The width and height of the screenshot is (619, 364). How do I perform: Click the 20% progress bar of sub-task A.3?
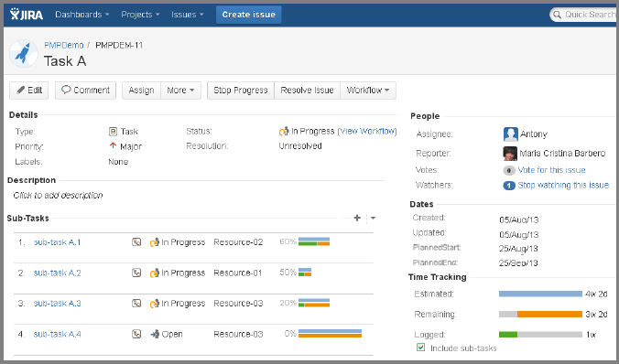click(314, 303)
